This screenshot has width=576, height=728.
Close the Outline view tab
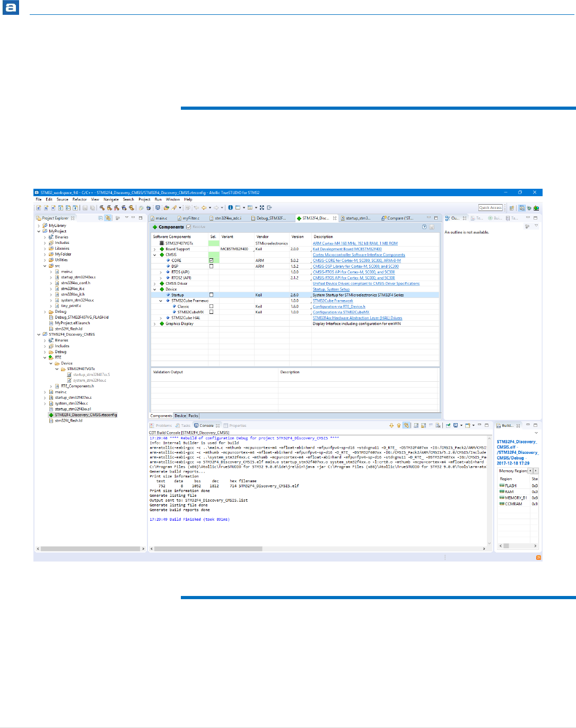point(465,218)
